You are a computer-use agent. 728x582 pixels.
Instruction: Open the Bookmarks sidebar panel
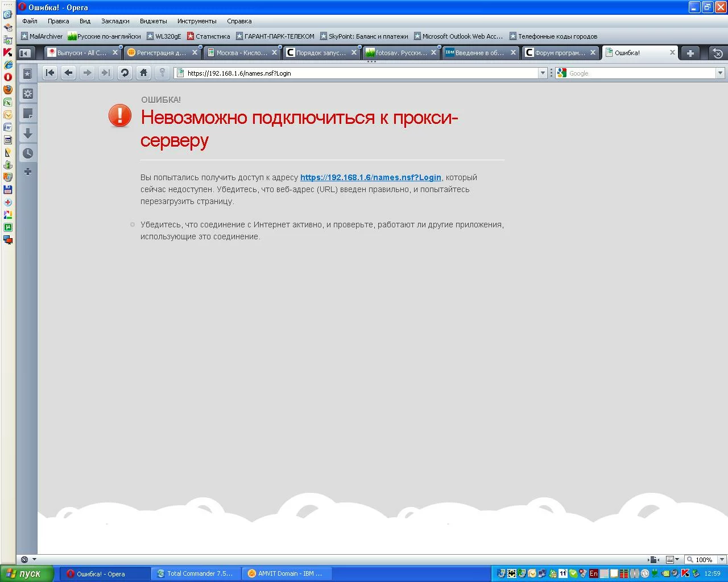(27, 74)
